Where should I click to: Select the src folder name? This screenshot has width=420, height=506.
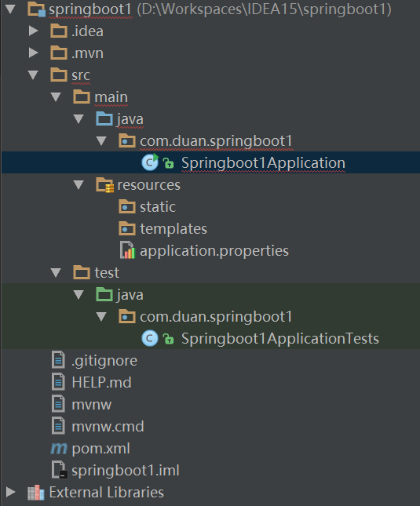tap(81, 75)
